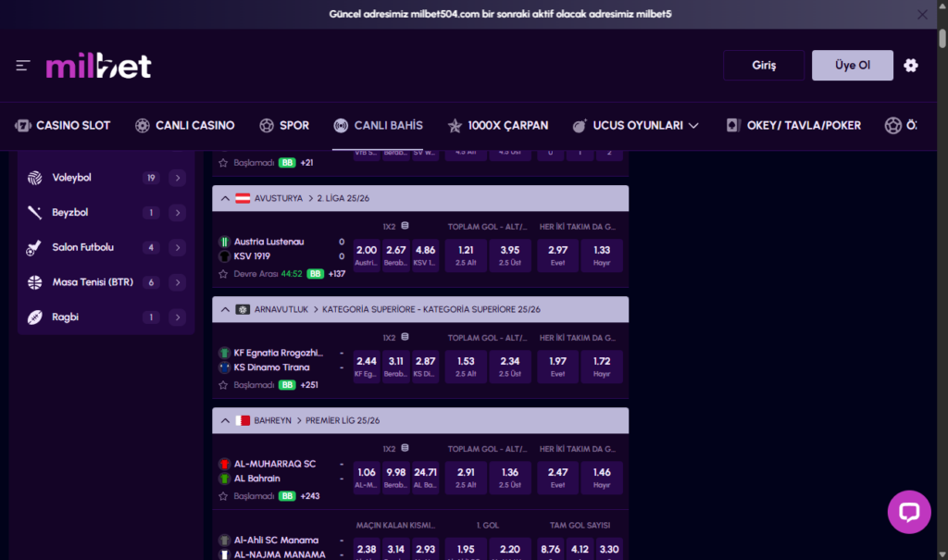Open CANLI CASINO menu

185,126
